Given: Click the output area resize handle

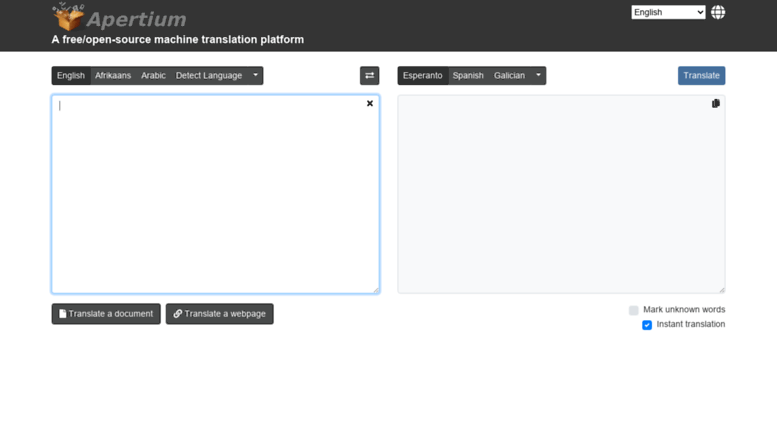Looking at the screenshot, I should pyautogui.click(x=722, y=289).
